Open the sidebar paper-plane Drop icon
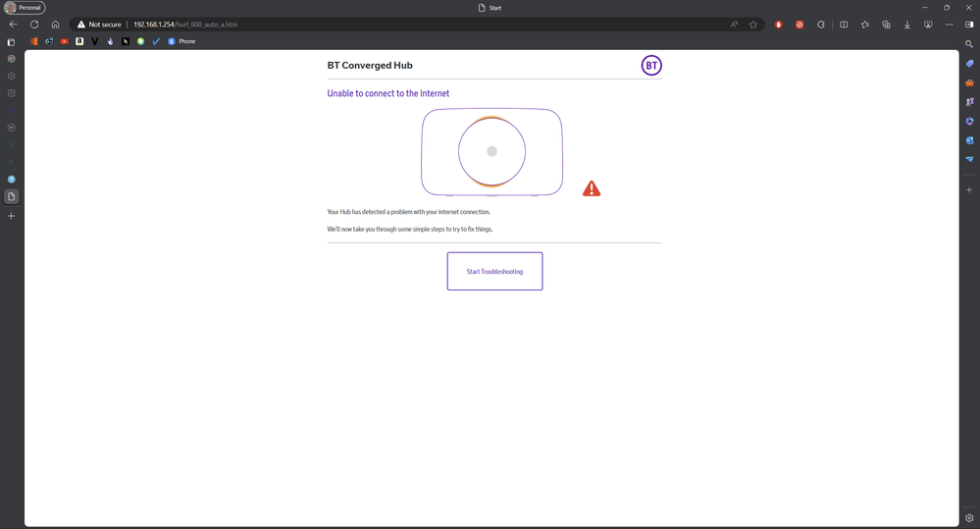 (969, 159)
